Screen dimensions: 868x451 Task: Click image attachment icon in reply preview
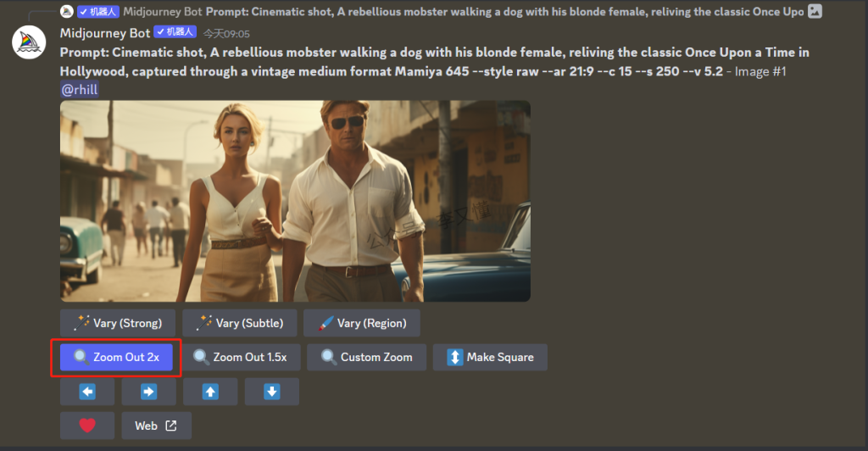(815, 11)
